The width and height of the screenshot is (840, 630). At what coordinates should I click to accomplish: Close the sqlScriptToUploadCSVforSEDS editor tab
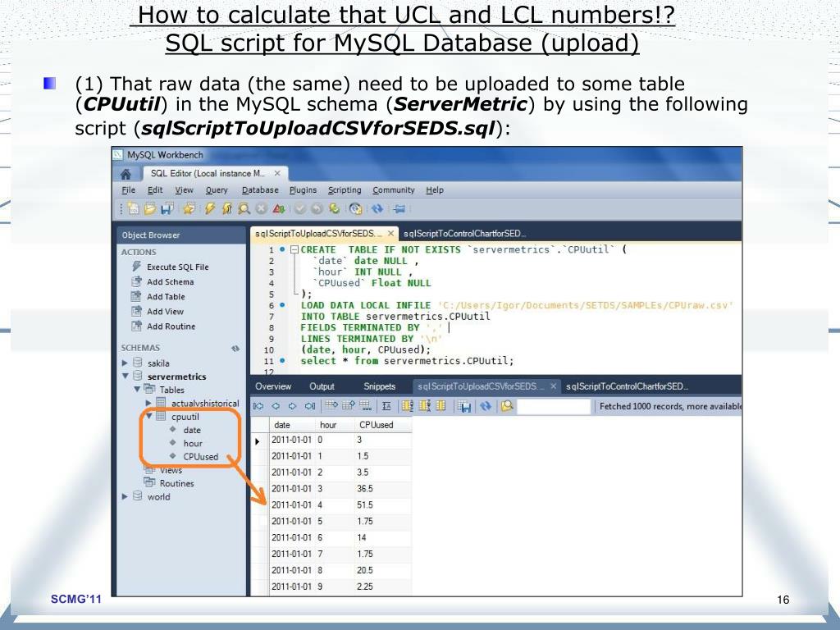pos(391,234)
